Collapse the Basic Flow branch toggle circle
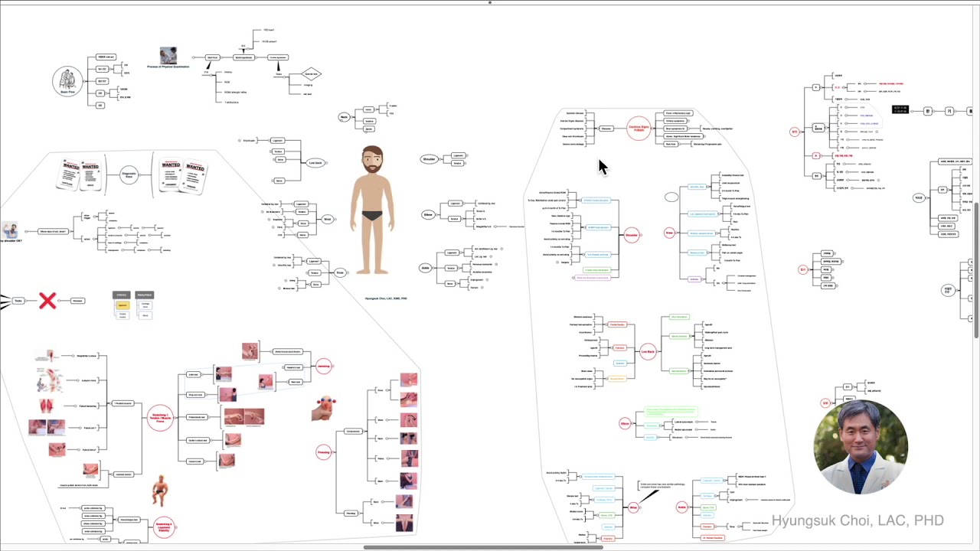Viewport: 980px width, 551px height. 86,80
